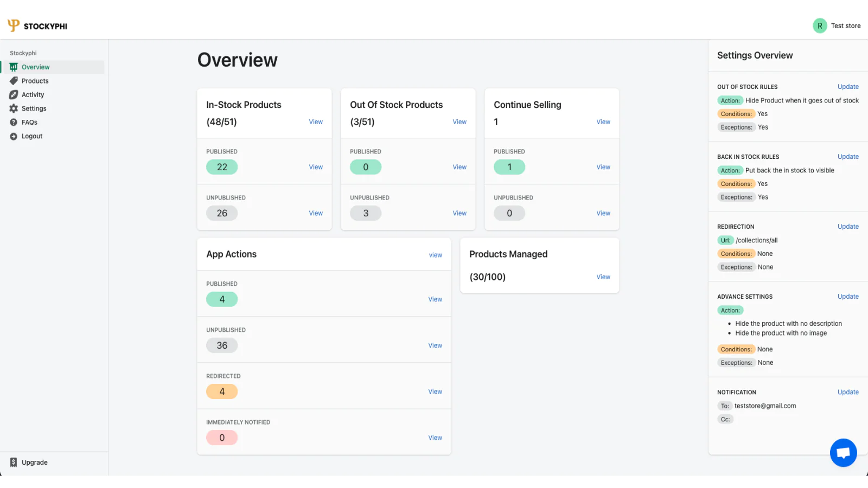Click the /collections/all URL text
The image size is (868, 488).
[x=756, y=240]
